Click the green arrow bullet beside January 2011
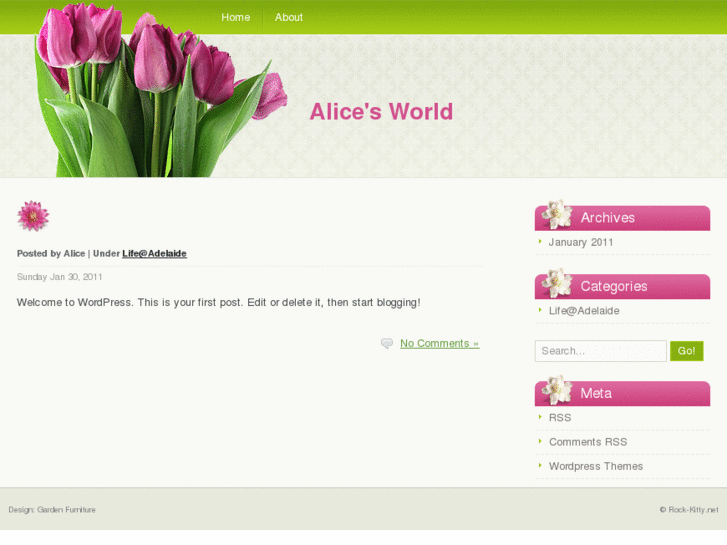 tap(540, 241)
